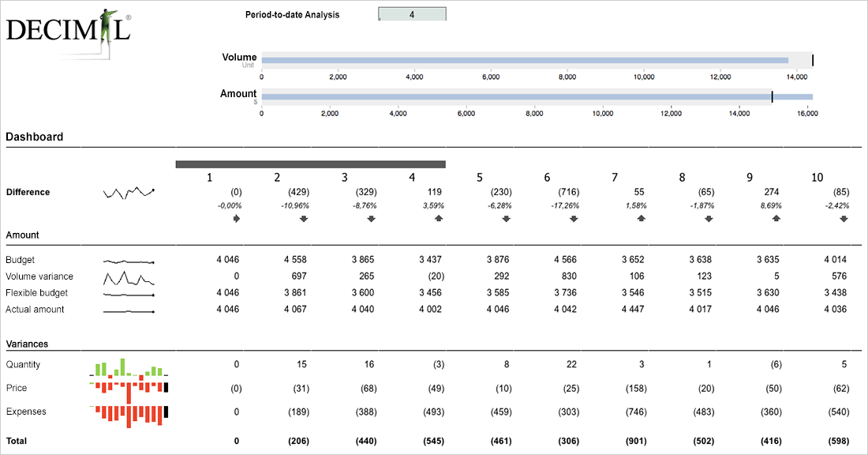Click the 3 736 flexible budget value
Viewport: 868px width, 455px height.
click(565, 292)
